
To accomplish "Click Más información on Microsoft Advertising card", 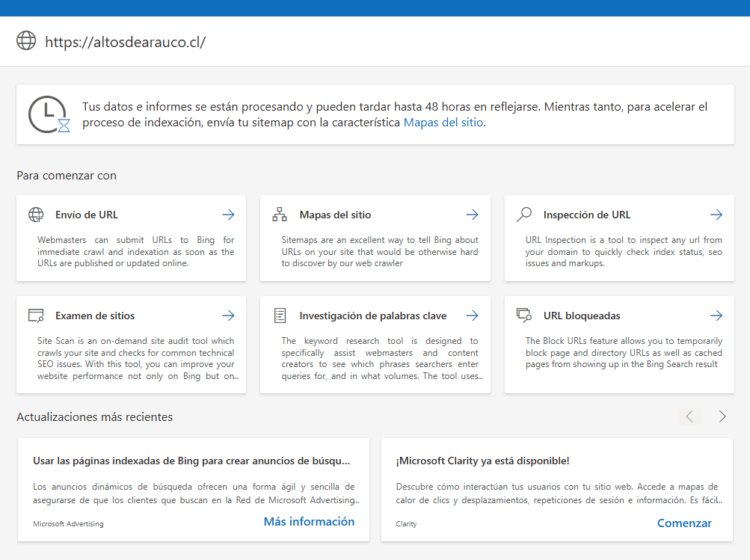I will (x=309, y=522).
